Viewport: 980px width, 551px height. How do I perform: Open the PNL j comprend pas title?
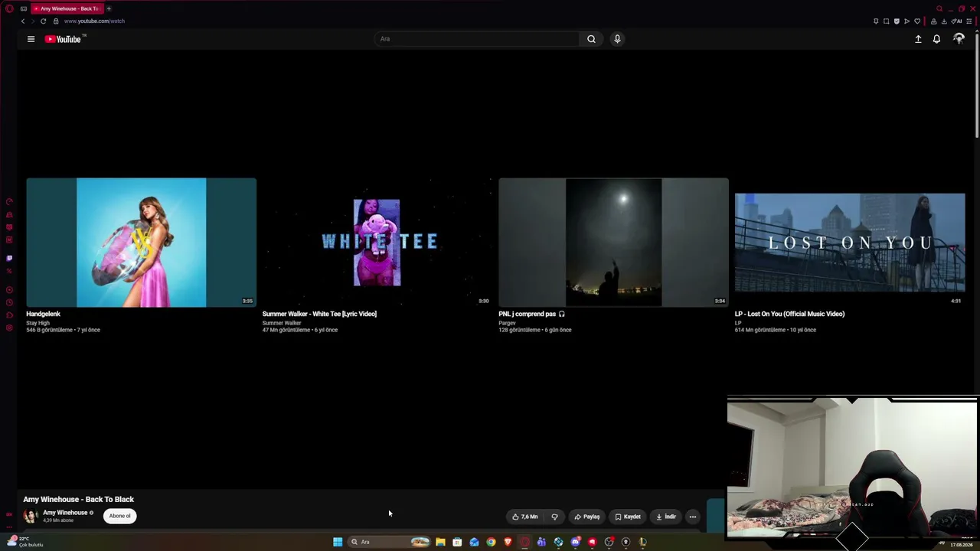[x=531, y=314]
